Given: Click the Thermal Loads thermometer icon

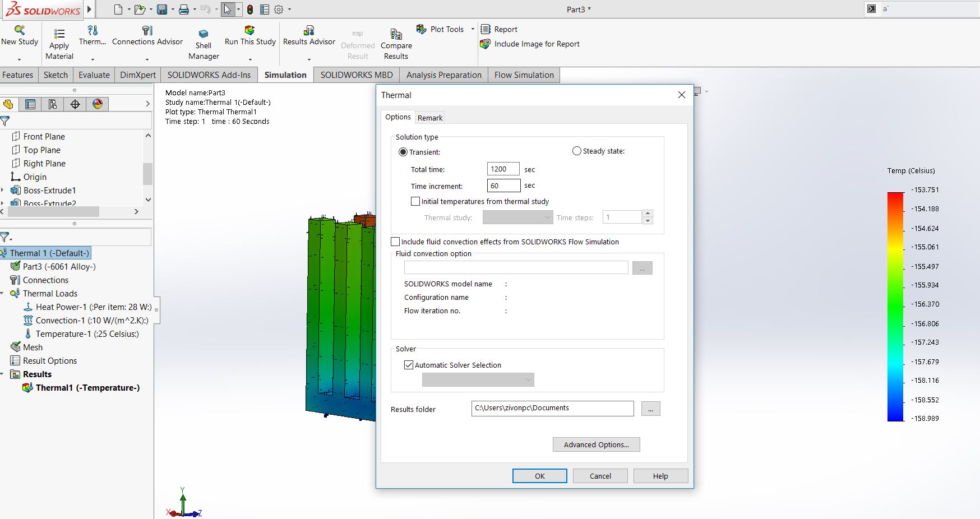Looking at the screenshot, I should [x=93, y=30].
